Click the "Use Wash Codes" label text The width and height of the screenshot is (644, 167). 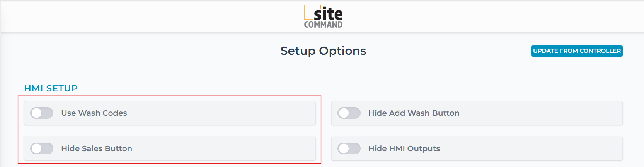point(94,113)
